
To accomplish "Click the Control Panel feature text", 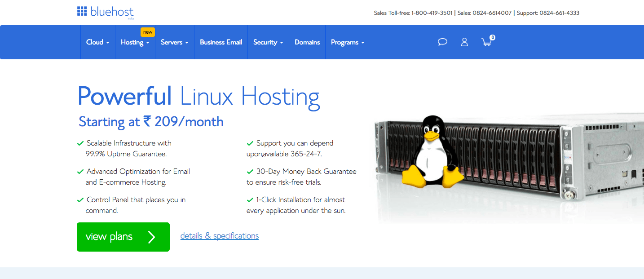I will 135,205.
